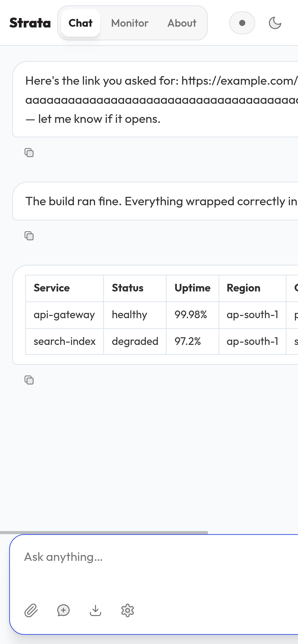
Task: Click the '— let me know if it opens.' text
Action: click(x=93, y=119)
